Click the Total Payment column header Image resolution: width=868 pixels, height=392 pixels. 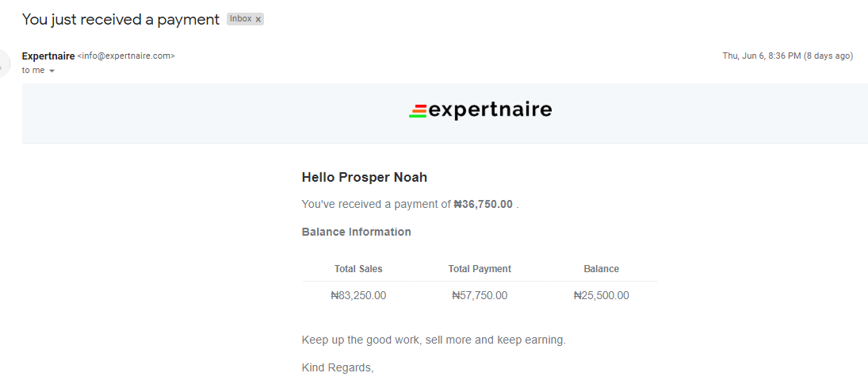tap(480, 269)
